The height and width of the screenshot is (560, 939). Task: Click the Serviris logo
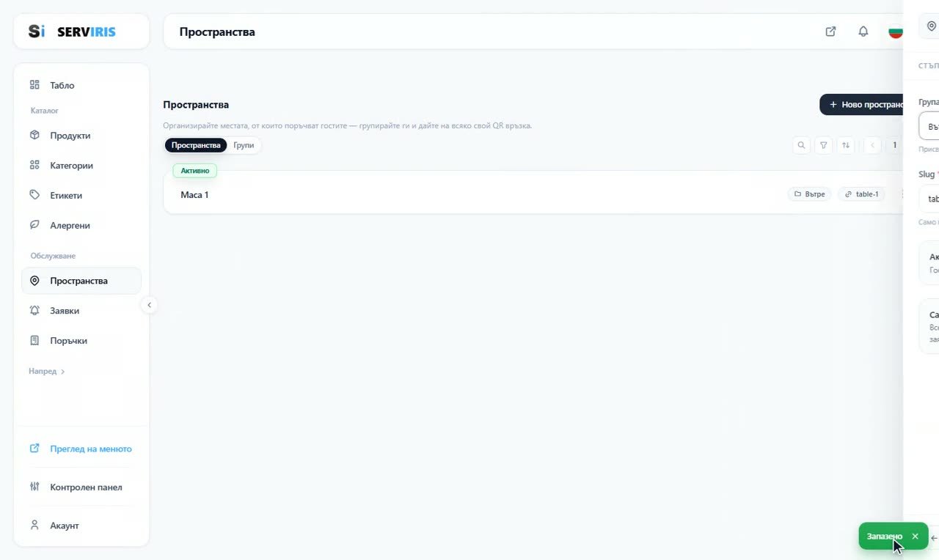72,32
